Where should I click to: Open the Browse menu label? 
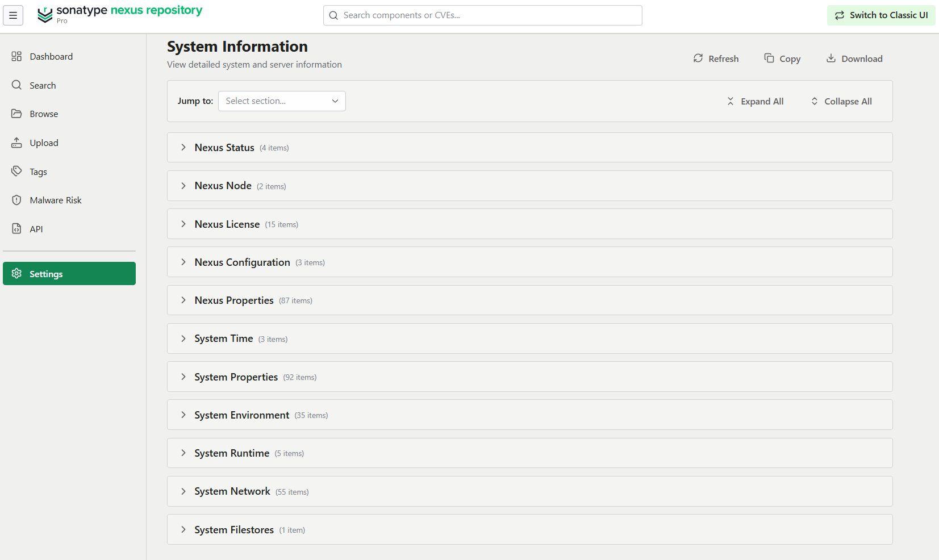(44, 114)
